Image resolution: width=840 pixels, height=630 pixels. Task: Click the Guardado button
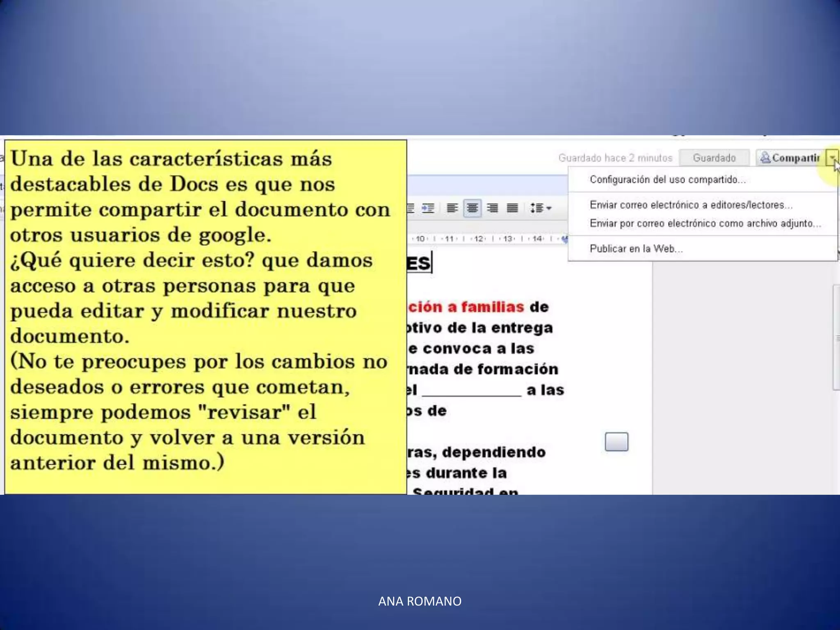pos(714,158)
